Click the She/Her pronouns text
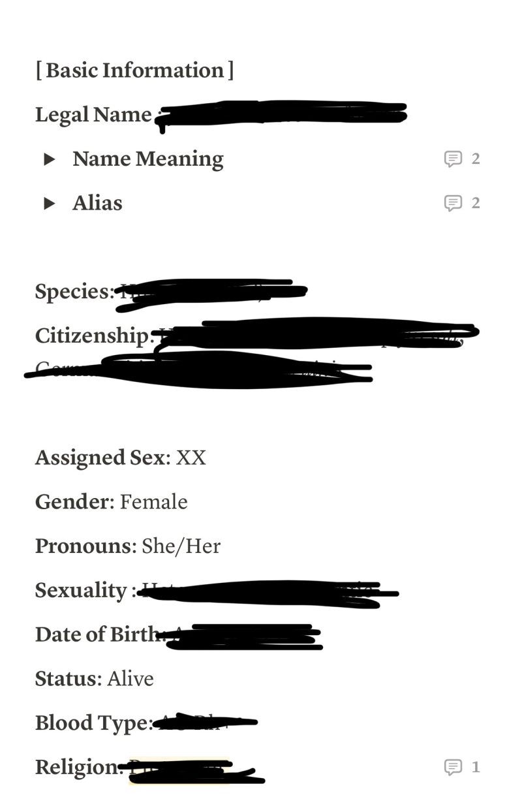Viewport: 522px width, 812px height. pos(181,546)
